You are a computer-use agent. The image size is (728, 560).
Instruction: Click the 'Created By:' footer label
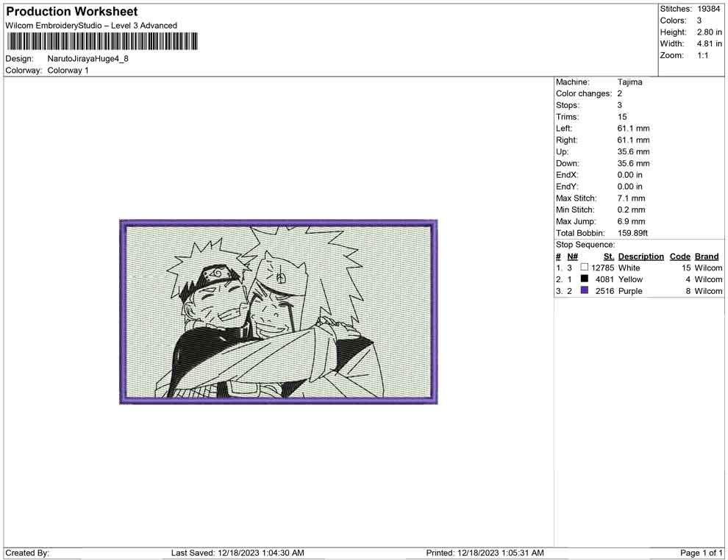point(27,553)
